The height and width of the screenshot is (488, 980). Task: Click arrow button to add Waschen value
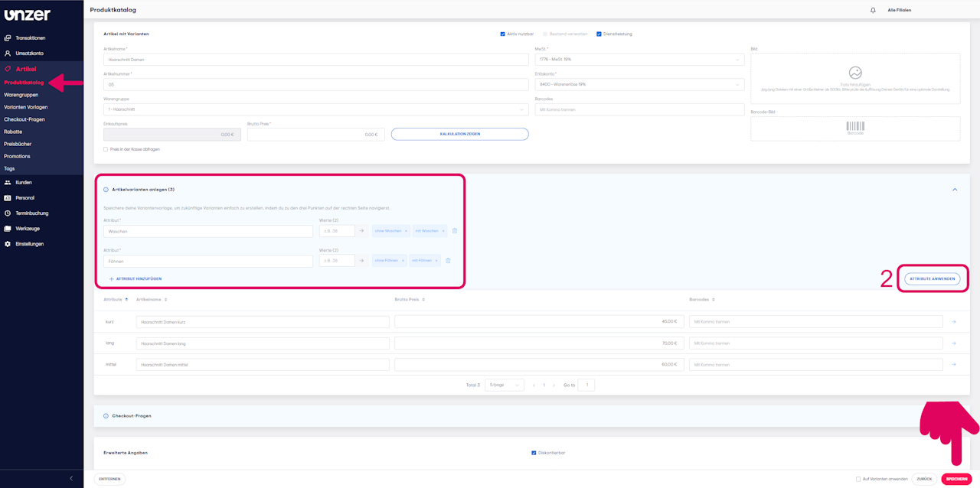point(362,230)
